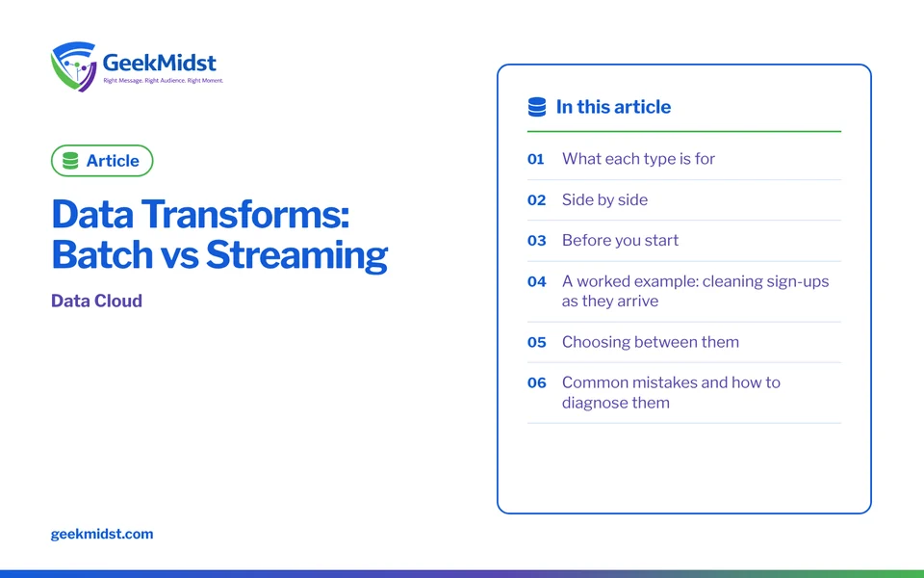Open worked example cleaning sign-ups section
This screenshot has width=924, height=578.
coord(684,291)
